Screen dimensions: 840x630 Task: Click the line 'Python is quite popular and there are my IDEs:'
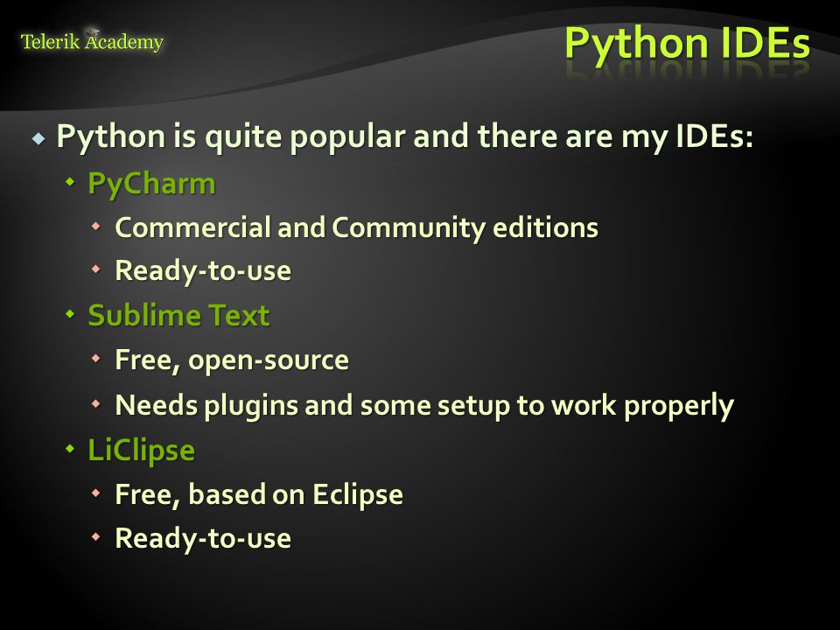click(405, 137)
